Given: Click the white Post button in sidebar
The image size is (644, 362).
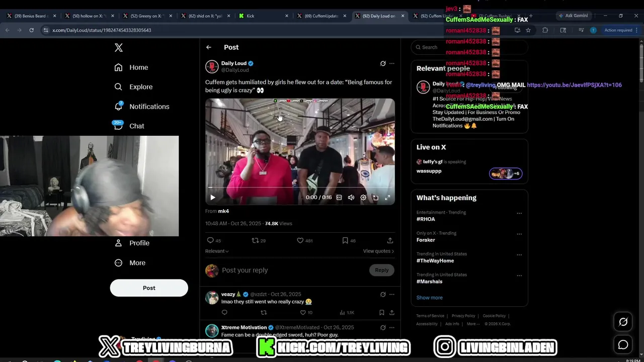Looking at the screenshot, I should tap(149, 288).
